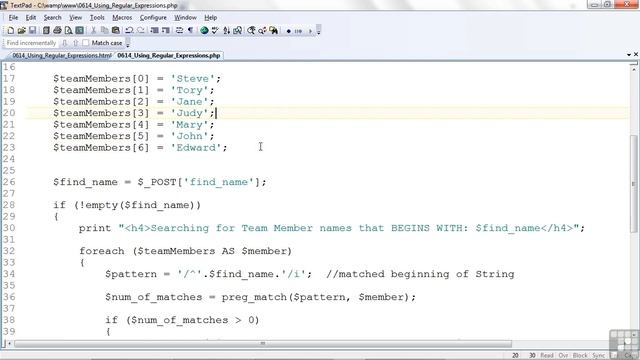Click the Paste clipboard icon

[x=116, y=31]
